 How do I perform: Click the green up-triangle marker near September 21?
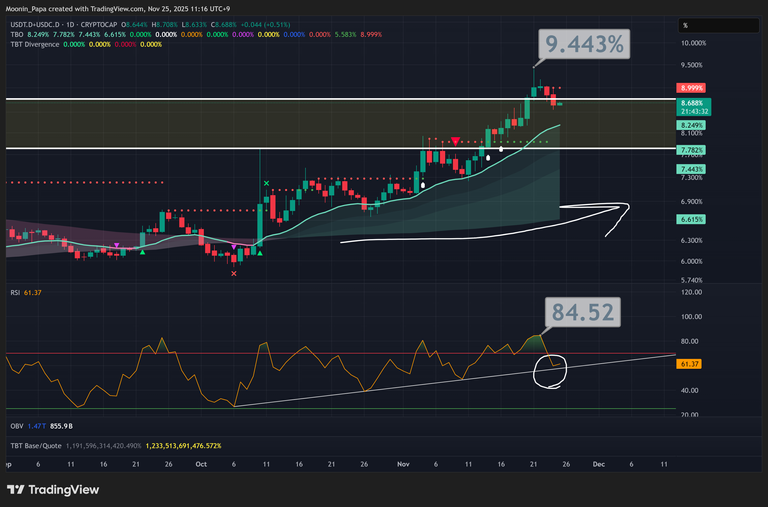pos(142,252)
